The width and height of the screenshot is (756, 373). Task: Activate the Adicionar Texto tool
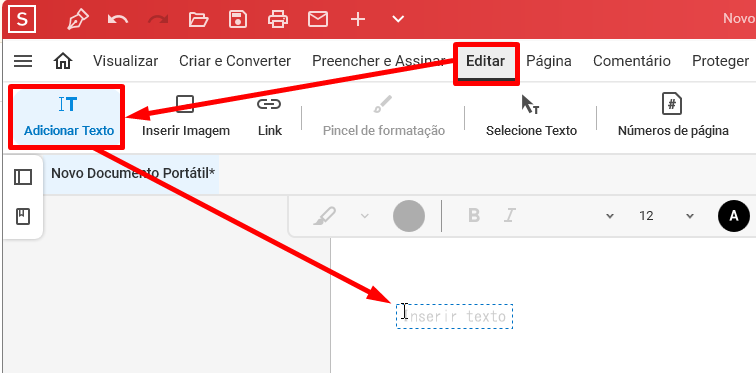coord(69,117)
